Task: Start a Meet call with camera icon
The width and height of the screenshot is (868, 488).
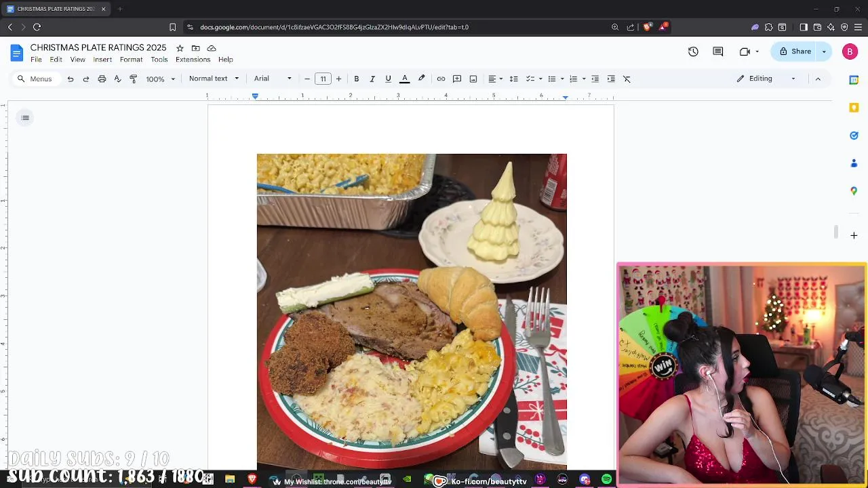Action: [745, 52]
